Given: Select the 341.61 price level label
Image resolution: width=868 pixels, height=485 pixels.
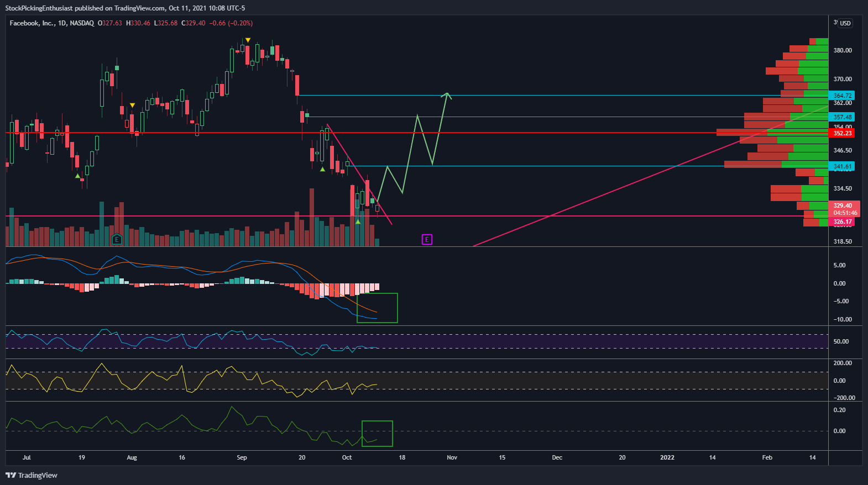Looking at the screenshot, I should click(x=843, y=166).
